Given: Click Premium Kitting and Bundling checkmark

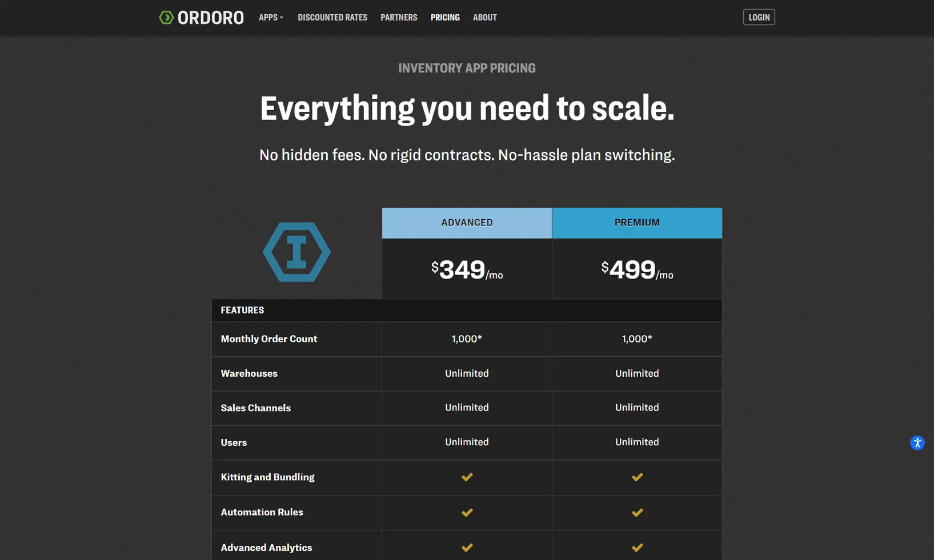Looking at the screenshot, I should [638, 477].
